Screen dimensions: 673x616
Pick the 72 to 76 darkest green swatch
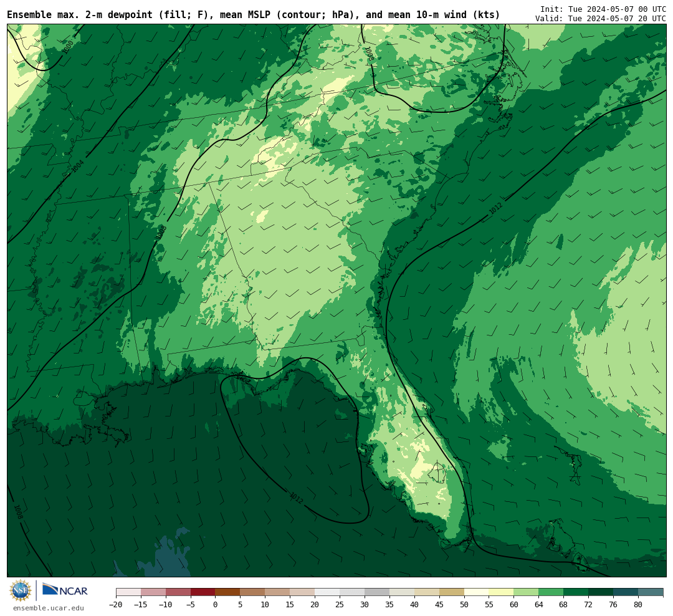[x=601, y=592]
